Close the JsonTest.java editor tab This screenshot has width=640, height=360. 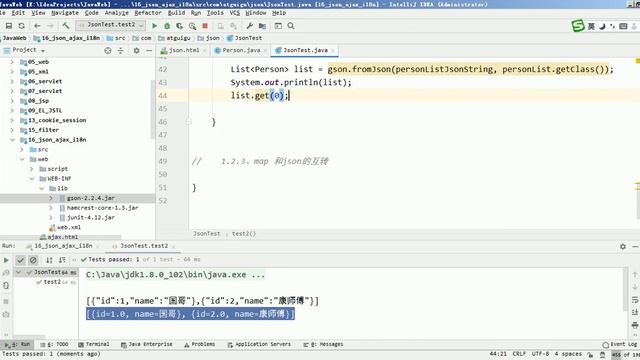333,51
